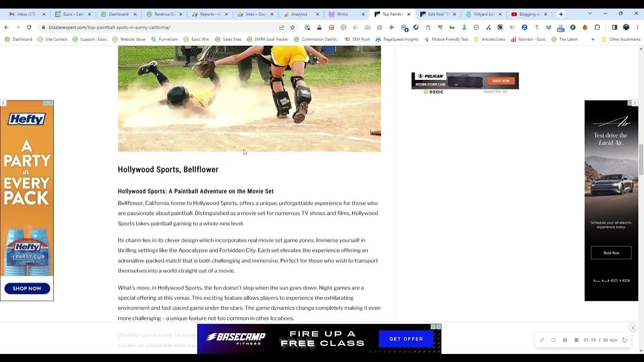
Task: Open the Sales Sites bookmark
Action: click(228, 39)
